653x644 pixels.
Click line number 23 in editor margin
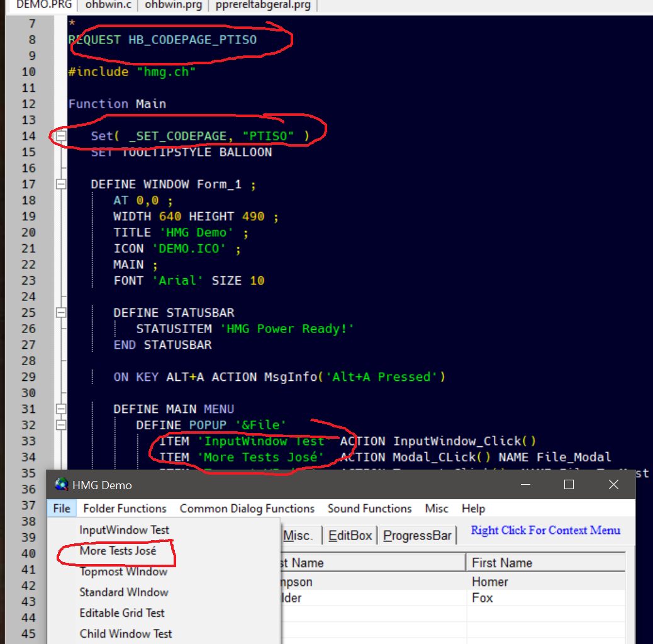coord(29,281)
